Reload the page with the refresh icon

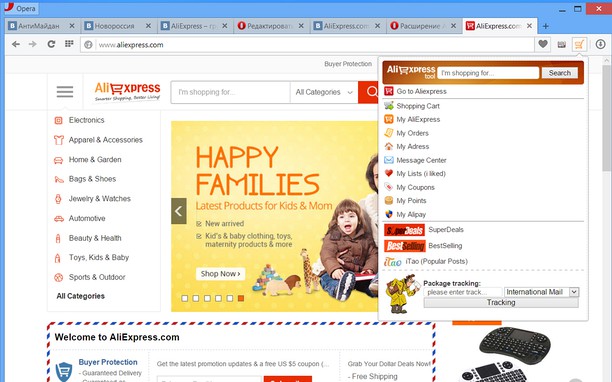point(51,44)
